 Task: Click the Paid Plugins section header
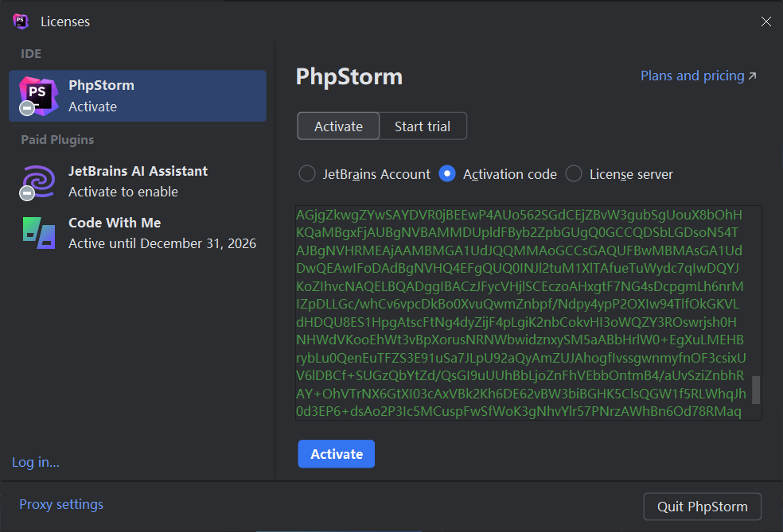[x=57, y=140]
